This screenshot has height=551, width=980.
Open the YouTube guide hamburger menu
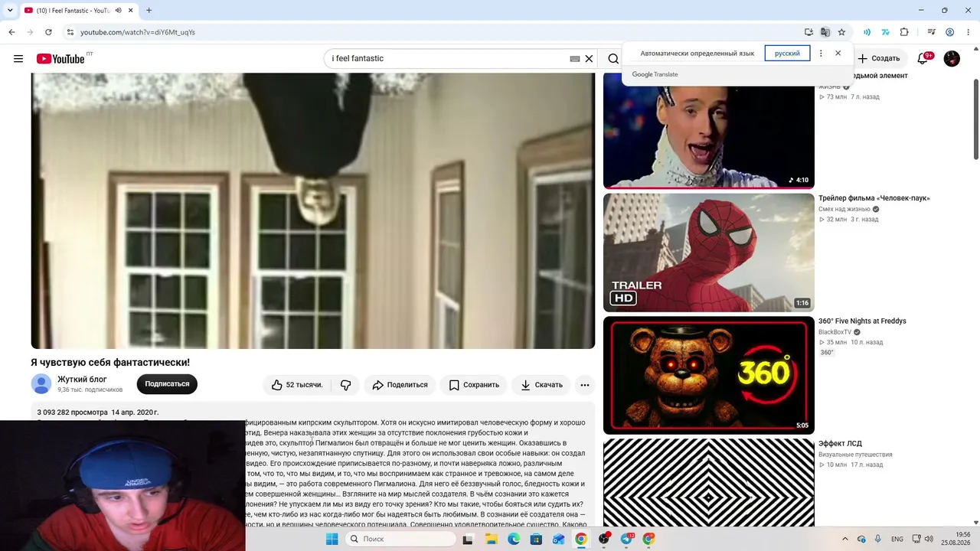pyautogui.click(x=18, y=59)
